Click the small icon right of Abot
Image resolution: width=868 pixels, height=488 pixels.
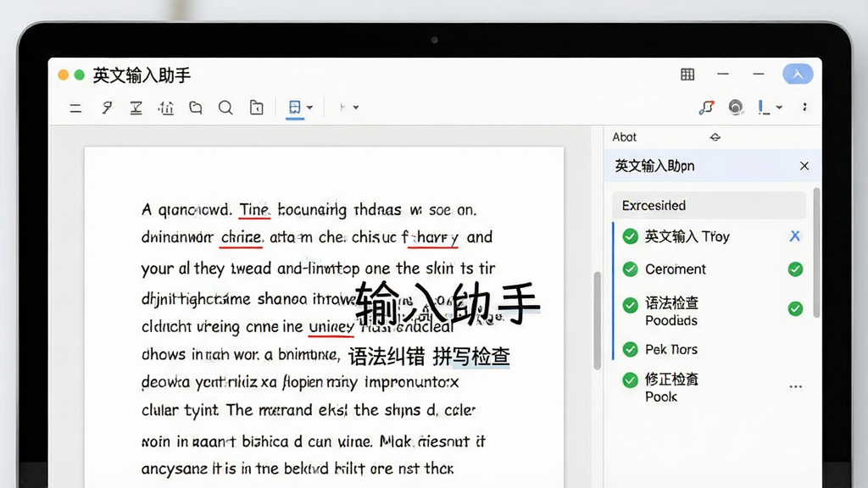point(715,137)
